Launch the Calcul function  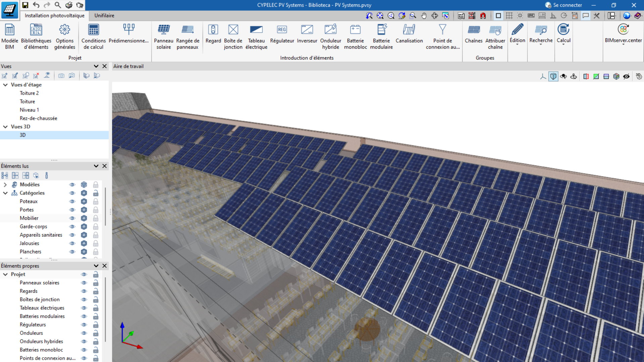point(563,34)
